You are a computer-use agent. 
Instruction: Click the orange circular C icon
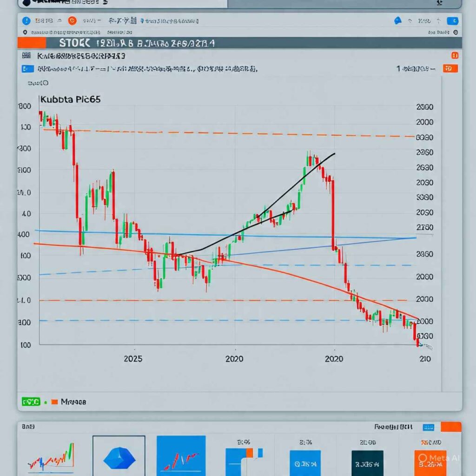tap(72, 20)
